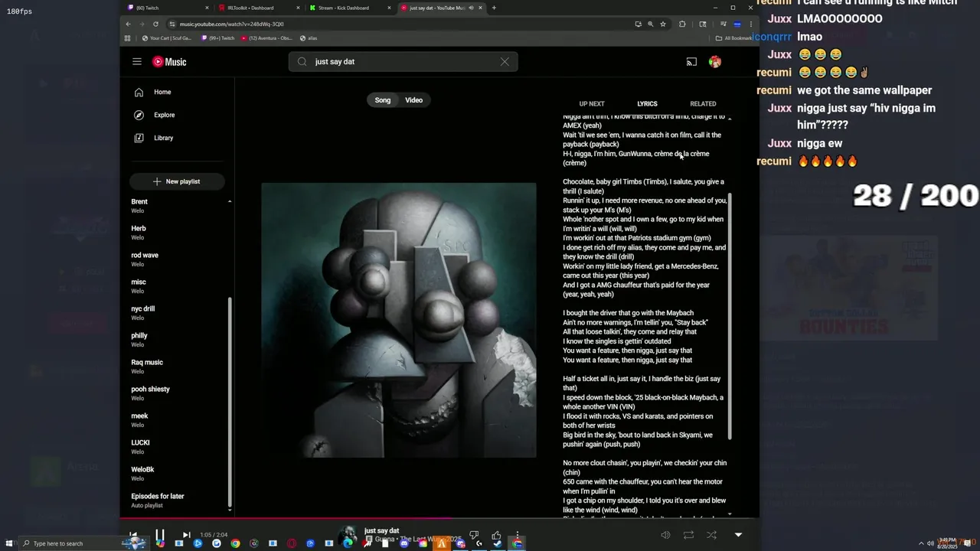Switch to Video mode
The width and height of the screenshot is (980, 551).
coord(414,100)
